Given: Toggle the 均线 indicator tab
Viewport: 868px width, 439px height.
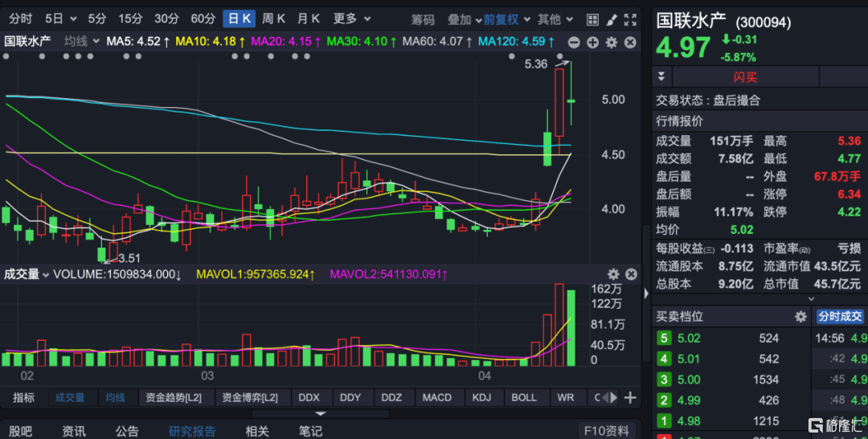Looking at the screenshot, I should (x=115, y=397).
